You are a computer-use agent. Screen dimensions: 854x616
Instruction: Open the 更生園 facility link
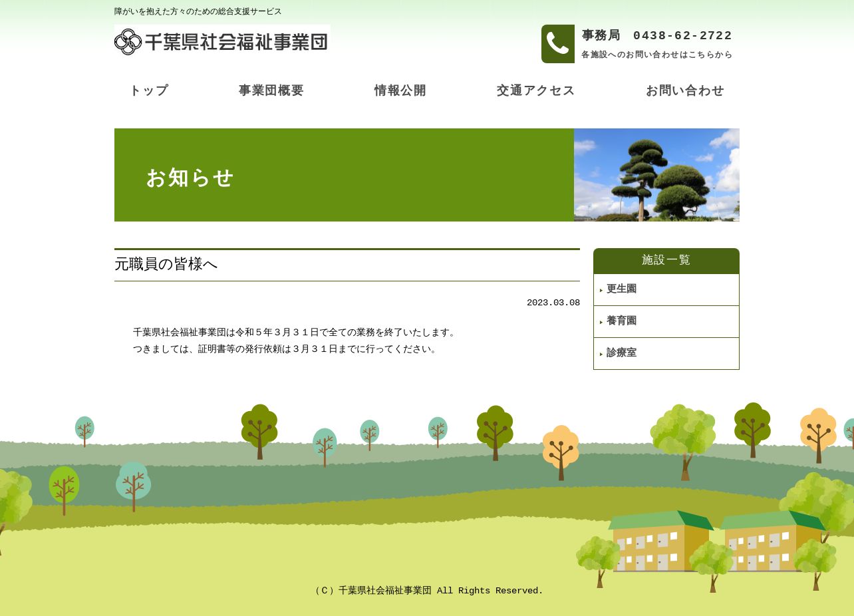pyautogui.click(x=666, y=289)
